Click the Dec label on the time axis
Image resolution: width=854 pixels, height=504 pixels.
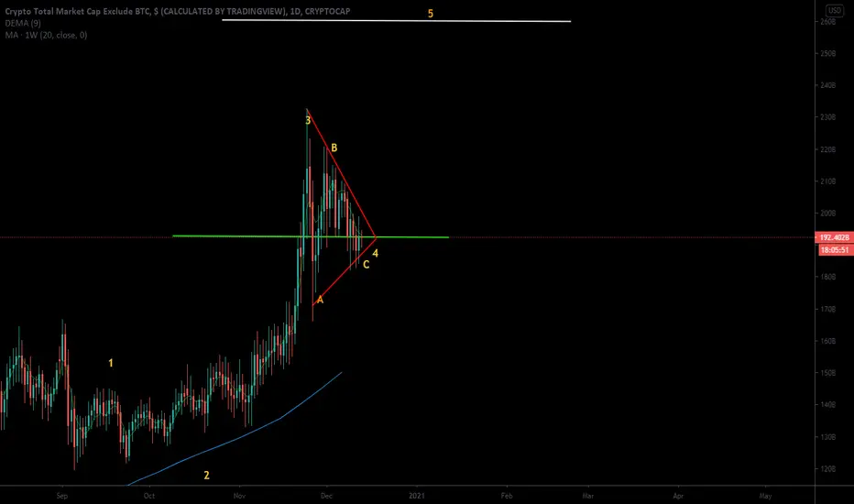tap(326, 496)
